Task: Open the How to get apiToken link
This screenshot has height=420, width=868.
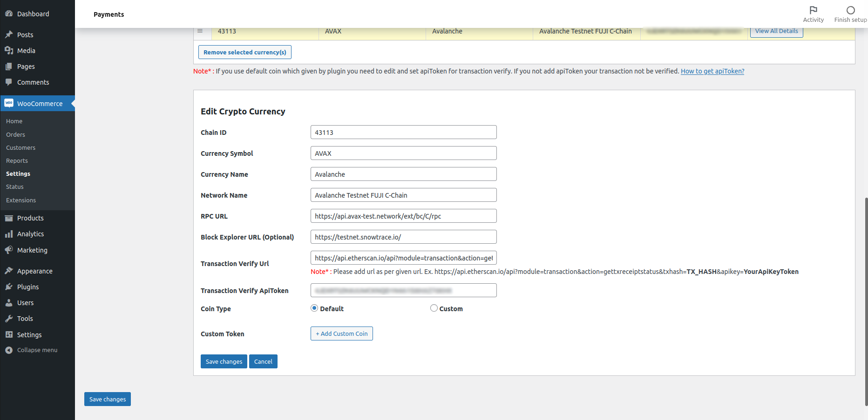Action: click(x=712, y=71)
